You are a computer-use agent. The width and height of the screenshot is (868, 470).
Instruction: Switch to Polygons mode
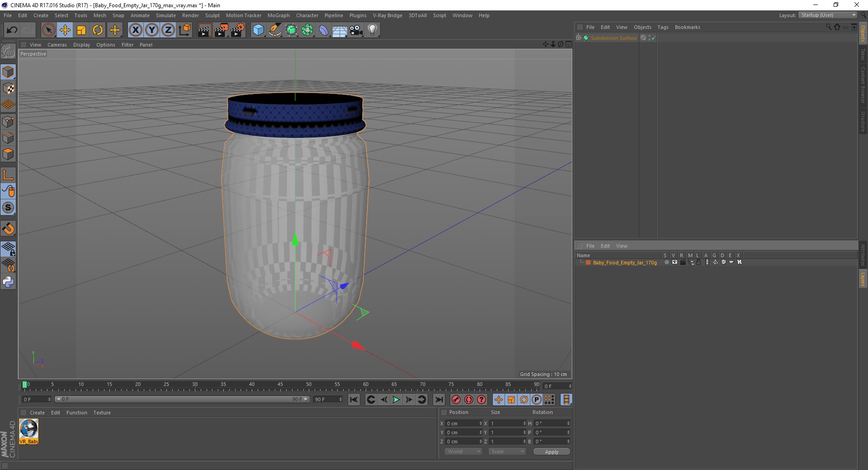click(8, 154)
